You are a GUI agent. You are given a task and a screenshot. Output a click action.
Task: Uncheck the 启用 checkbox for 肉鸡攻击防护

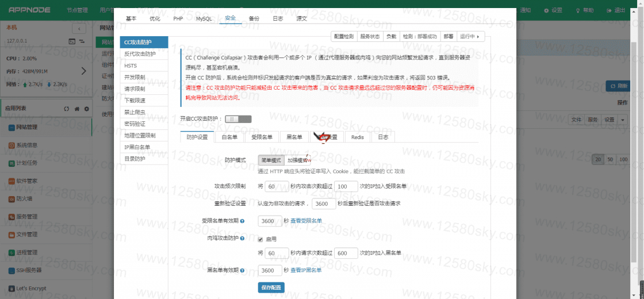pyautogui.click(x=260, y=239)
